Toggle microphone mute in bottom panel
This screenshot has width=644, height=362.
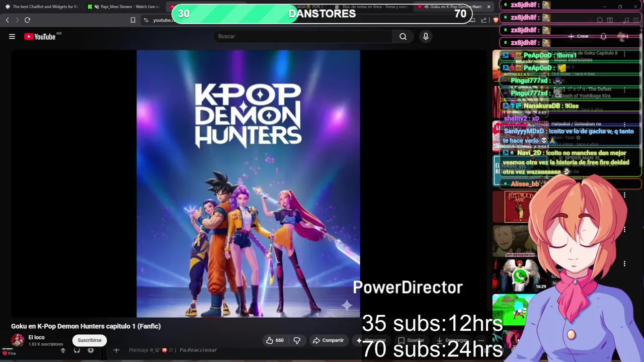63,350
